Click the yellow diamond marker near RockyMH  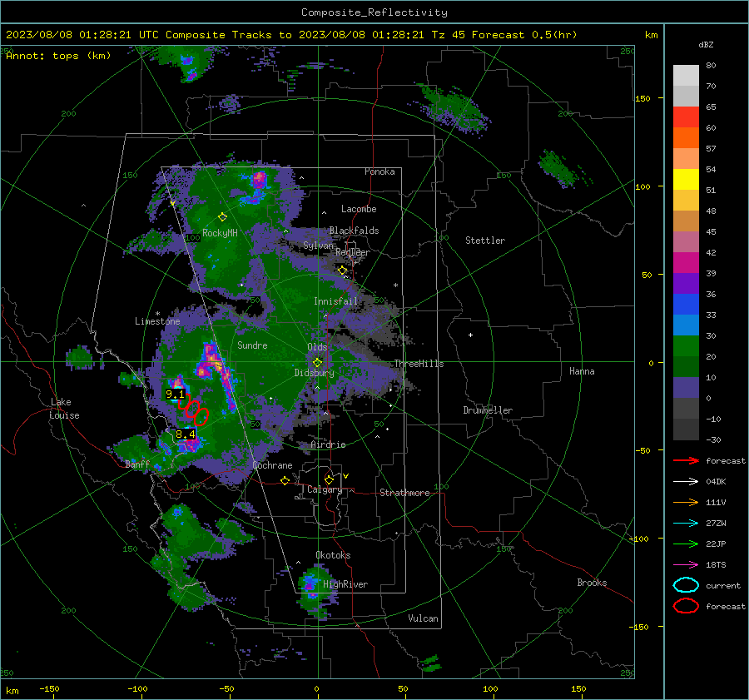click(222, 217)
